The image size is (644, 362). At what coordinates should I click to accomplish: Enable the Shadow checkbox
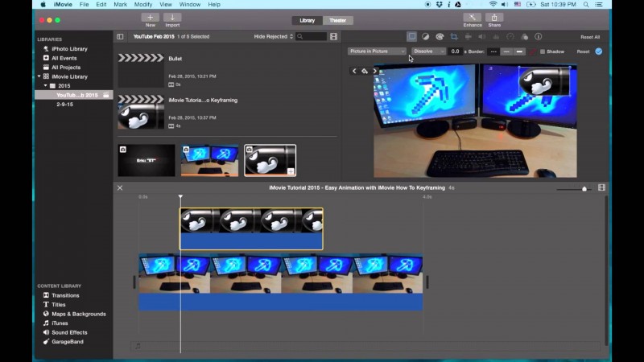pos(543,51)
